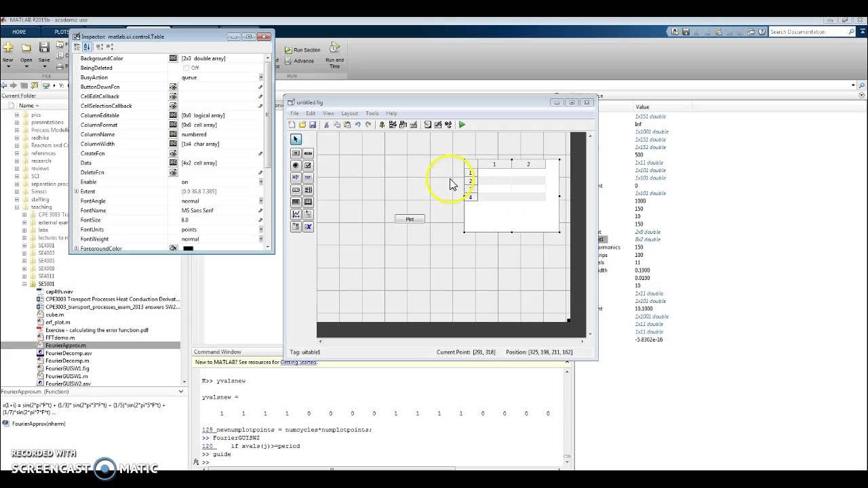Select cube.m in the file list

click(x=55, y=314)
